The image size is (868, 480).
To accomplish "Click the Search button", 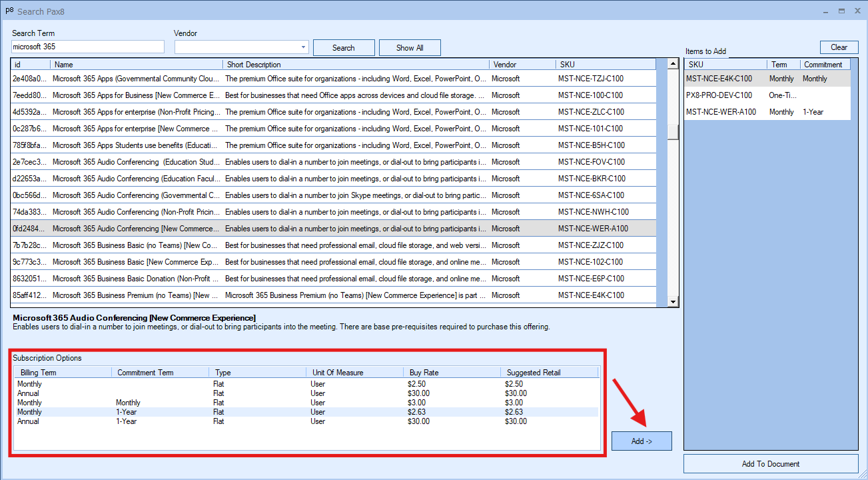I will (343, 48).
